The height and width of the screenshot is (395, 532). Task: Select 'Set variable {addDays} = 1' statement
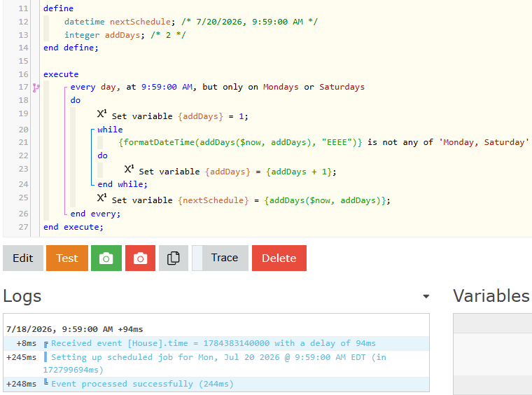pos(180,116)
